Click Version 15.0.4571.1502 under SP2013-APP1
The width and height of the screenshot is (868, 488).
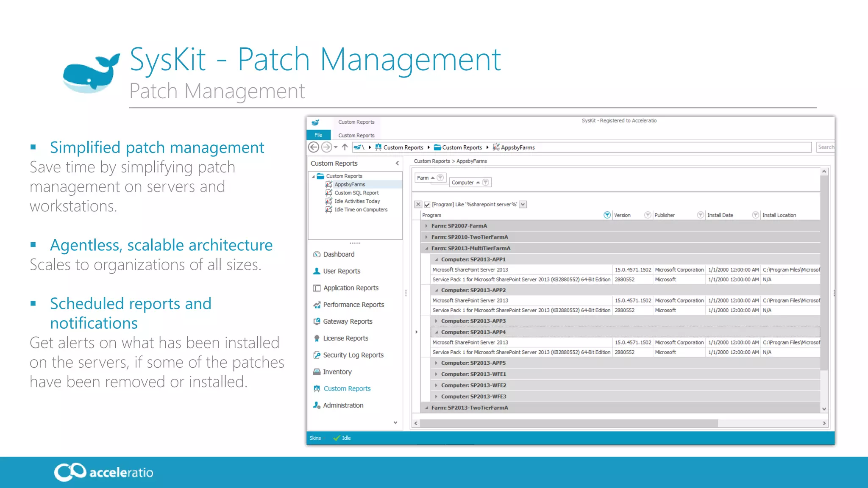pos(633,269)
